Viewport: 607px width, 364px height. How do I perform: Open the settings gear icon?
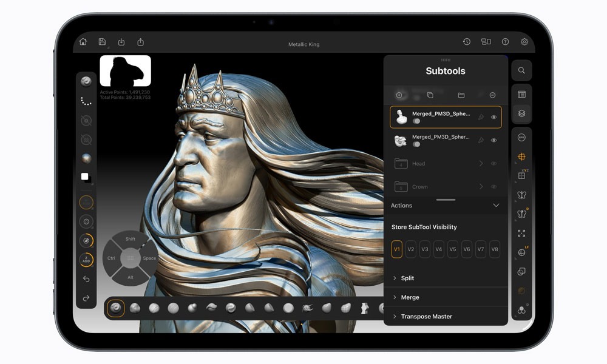[524, 42]
